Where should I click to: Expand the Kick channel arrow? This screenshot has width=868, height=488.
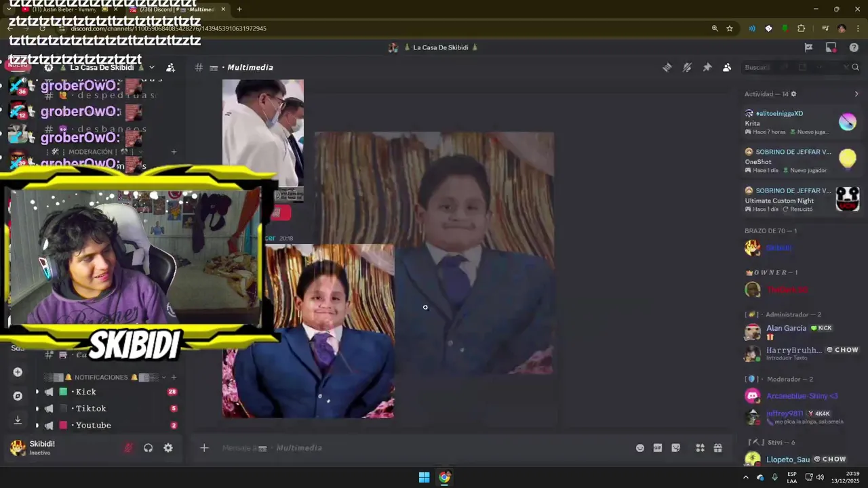(x=37, y=392)
